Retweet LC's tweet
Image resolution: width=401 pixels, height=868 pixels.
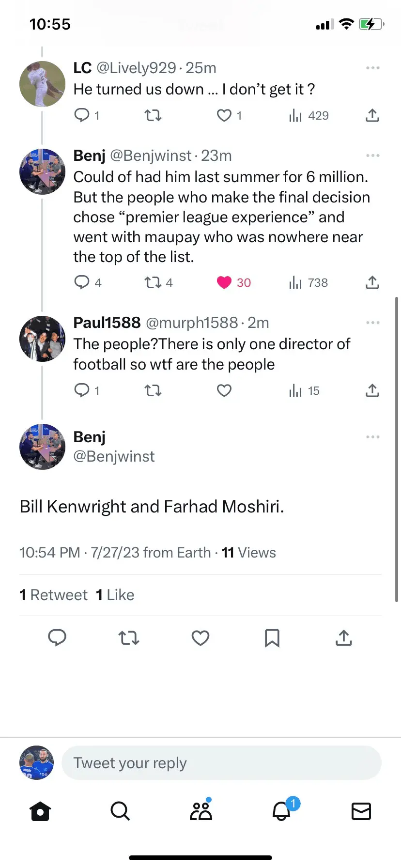[153, 115]
